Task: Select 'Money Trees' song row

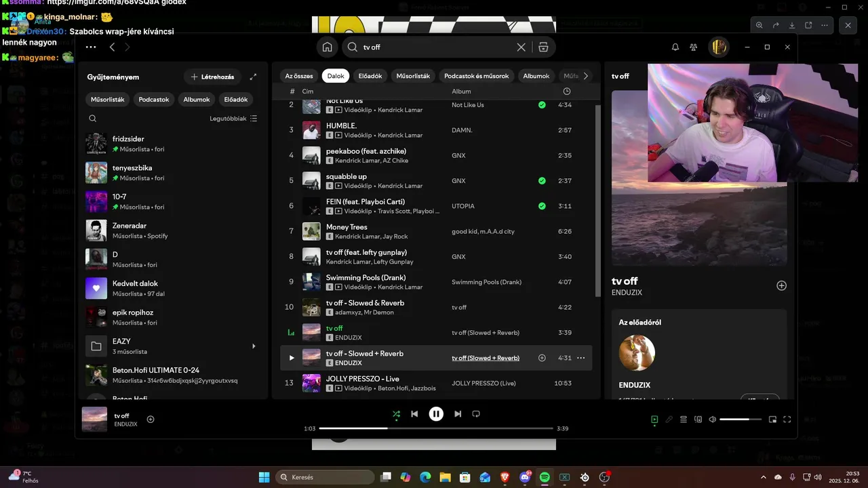Action: (x=436, y=231)
